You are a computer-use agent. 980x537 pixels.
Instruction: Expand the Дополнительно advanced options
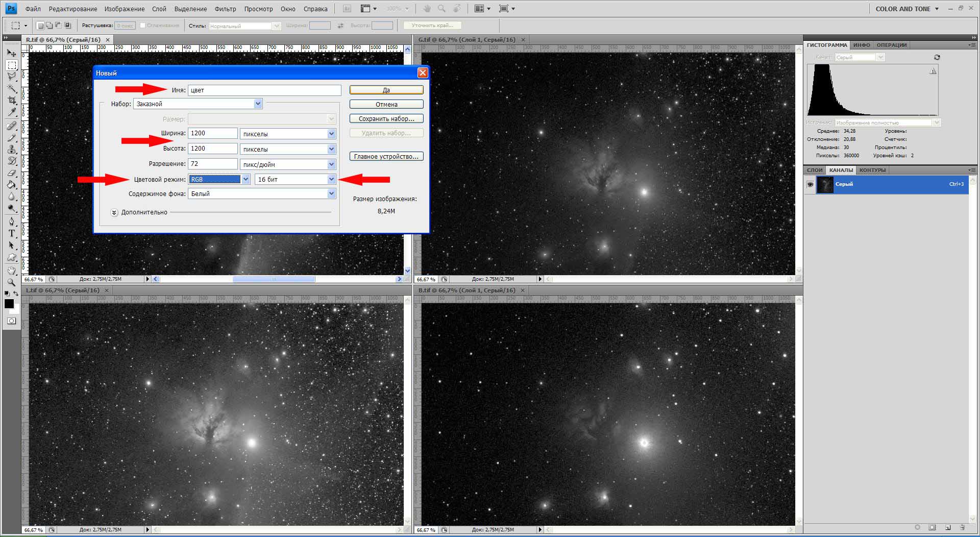pos(114,212)
